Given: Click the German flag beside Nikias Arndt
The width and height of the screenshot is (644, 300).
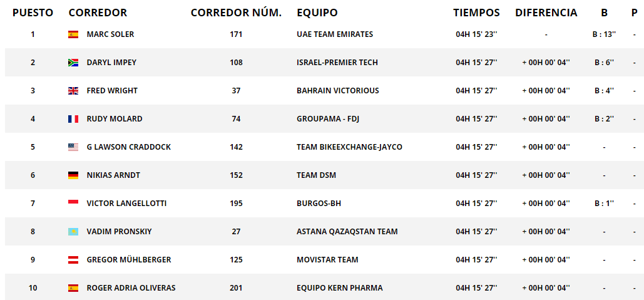Looking at the screenshot, I should click(x=73, y=175).
